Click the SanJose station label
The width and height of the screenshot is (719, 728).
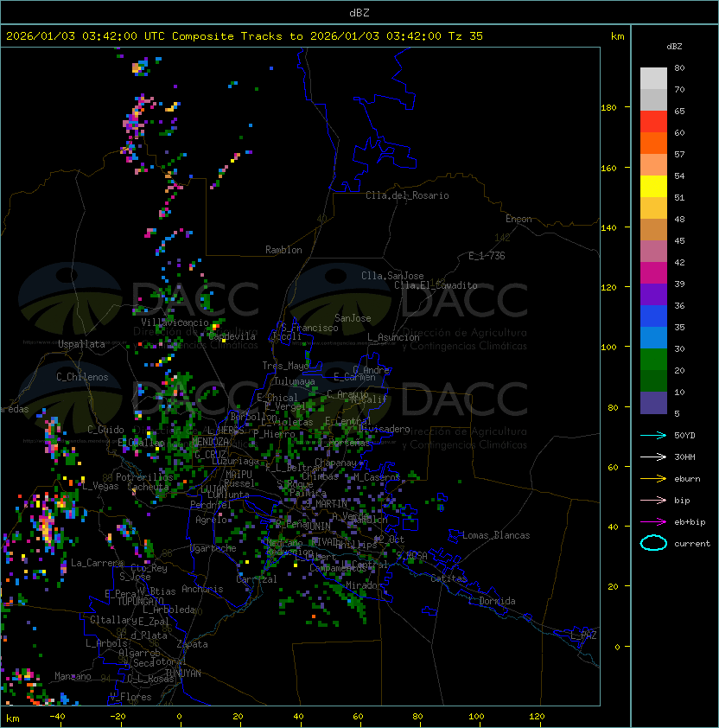(353, 318)
